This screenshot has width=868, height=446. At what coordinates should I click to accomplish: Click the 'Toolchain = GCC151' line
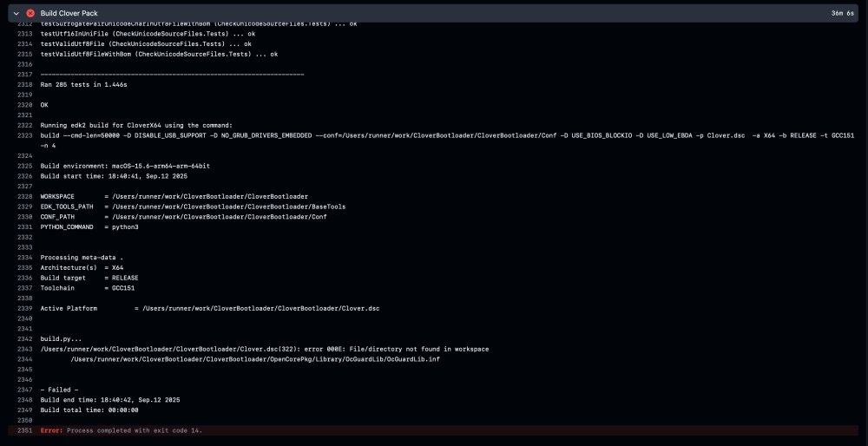coord(88,288)
